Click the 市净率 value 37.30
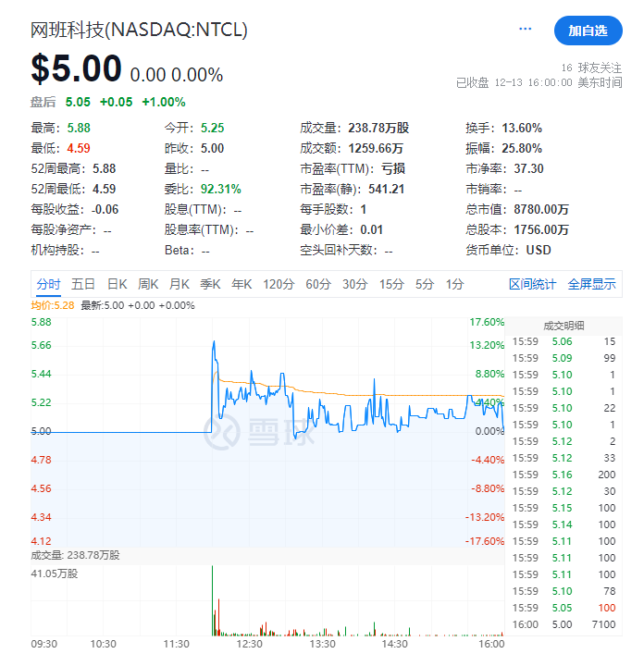Image resolution: width=644 pixels, height=666 pixels. 528,168
